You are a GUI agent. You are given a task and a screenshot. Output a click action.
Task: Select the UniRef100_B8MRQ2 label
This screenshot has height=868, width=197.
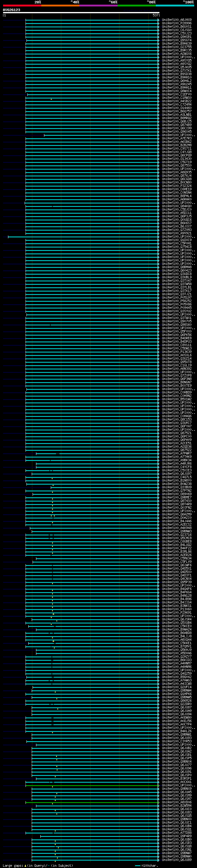177,118
